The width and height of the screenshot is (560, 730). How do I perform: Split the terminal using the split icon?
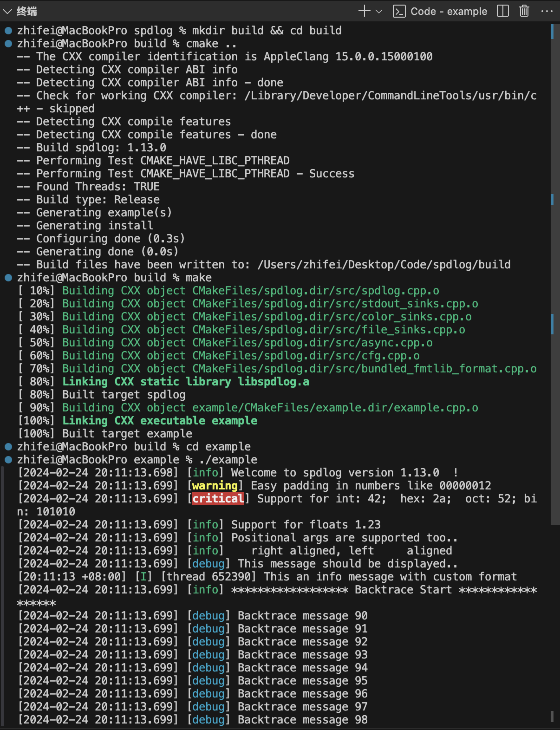pyautogui.click(x=502, y=11)
